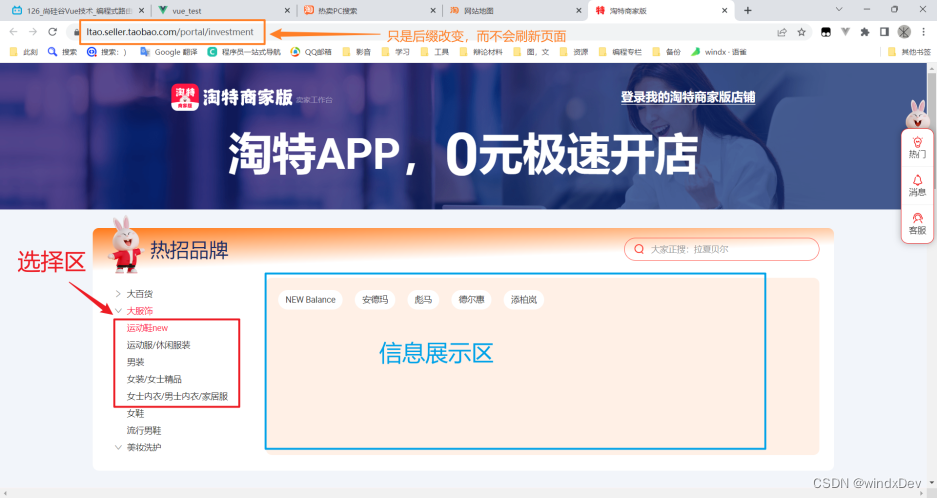
Task: Open the windx 语雀 bookmark
Action: [719, 52]
